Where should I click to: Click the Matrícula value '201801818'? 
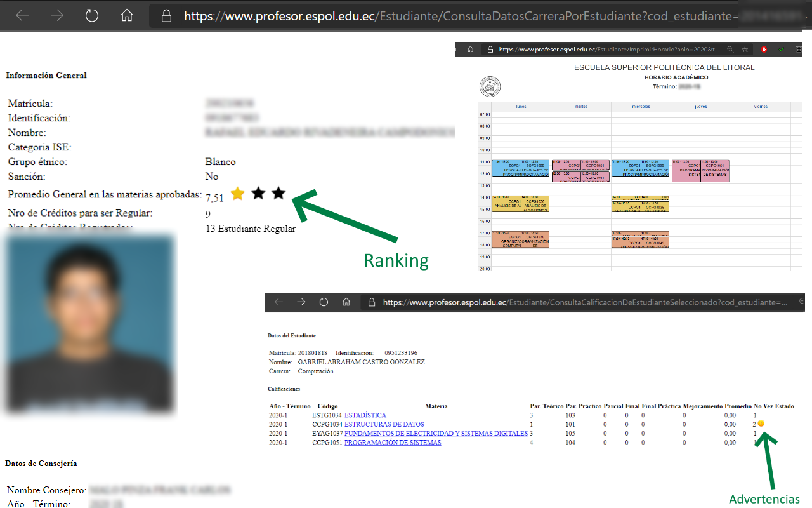pyautogui.click(x=313, y=352)
